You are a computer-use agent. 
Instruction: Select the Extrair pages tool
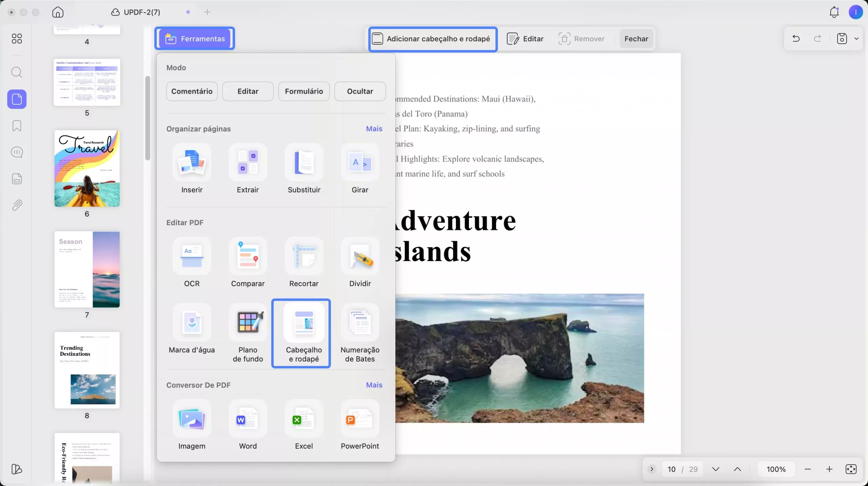click(x=248, y=169)
